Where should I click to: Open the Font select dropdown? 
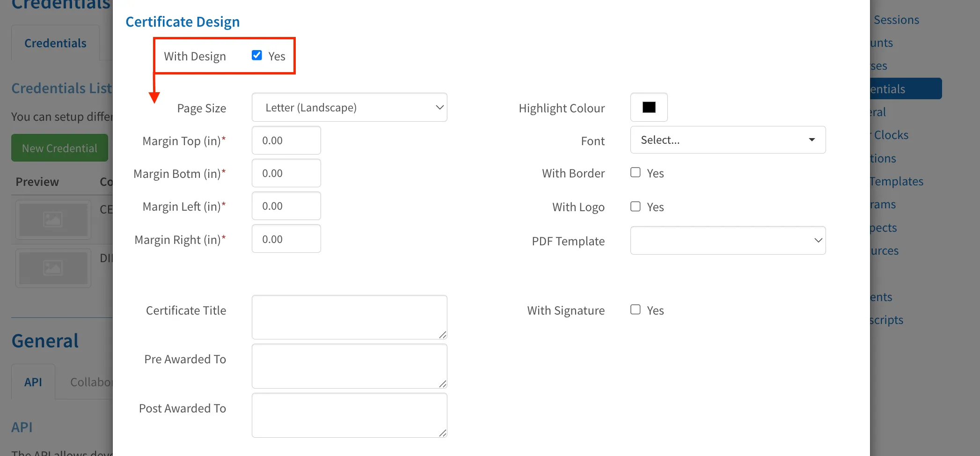(x=728, y=140)
